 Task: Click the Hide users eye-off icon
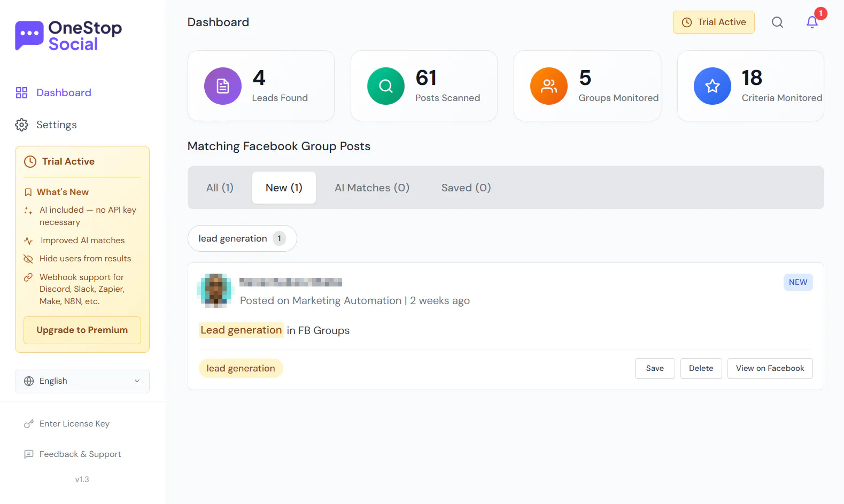pyautogui.click(x=28, y=259)
